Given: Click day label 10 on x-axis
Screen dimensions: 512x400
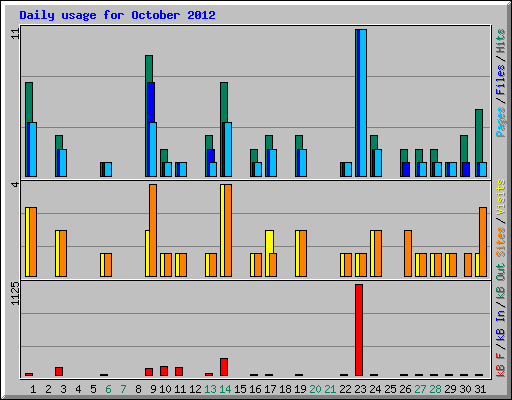Looking at the screenshot, I should 165,389.
